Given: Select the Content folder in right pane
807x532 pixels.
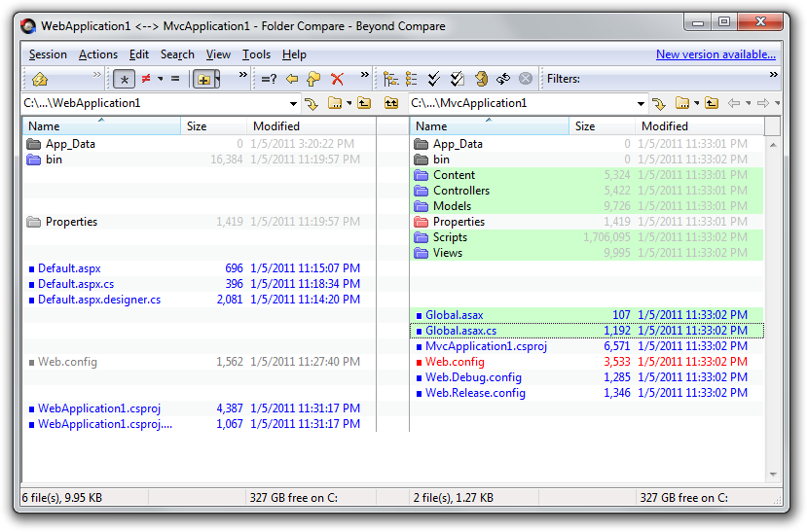Looking at the screenshot, I should (587, 175).
